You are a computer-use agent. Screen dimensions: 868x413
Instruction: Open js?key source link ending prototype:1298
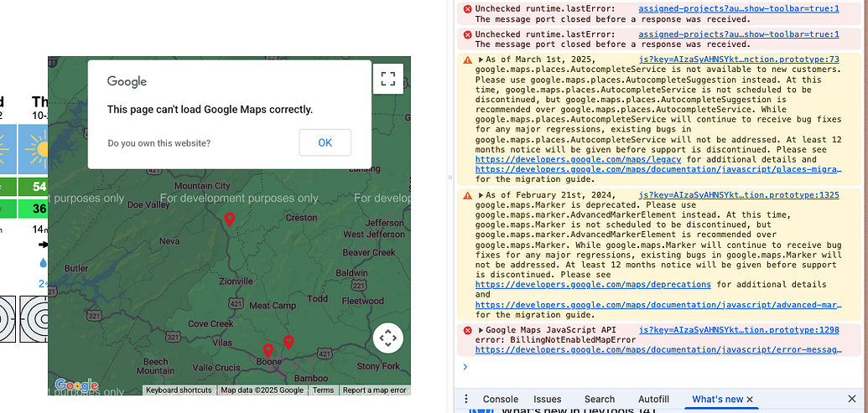tap(739, 330)
